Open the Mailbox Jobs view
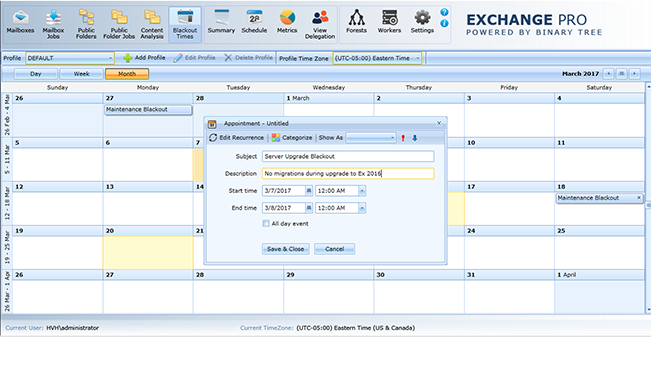The width and height of the screenshot is (652, 366). pyautogui.click(x=53, y=25)
